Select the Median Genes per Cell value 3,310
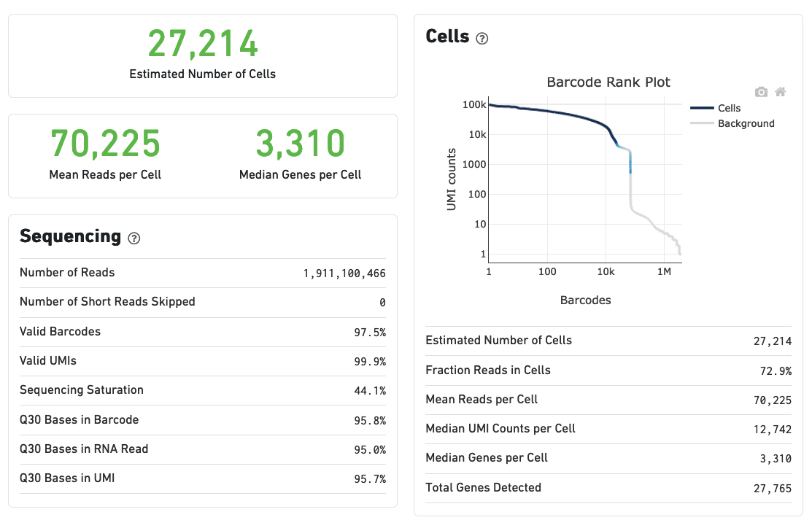 coord(300,144)
